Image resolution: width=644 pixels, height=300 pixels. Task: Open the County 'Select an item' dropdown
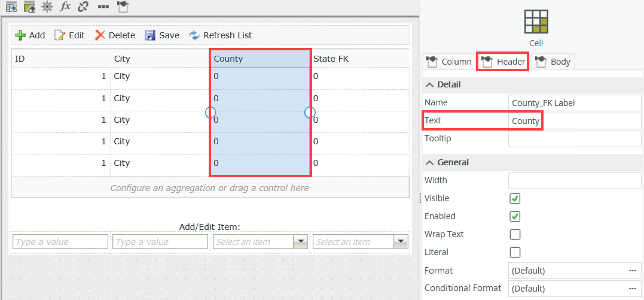click(x=300, y=242)
